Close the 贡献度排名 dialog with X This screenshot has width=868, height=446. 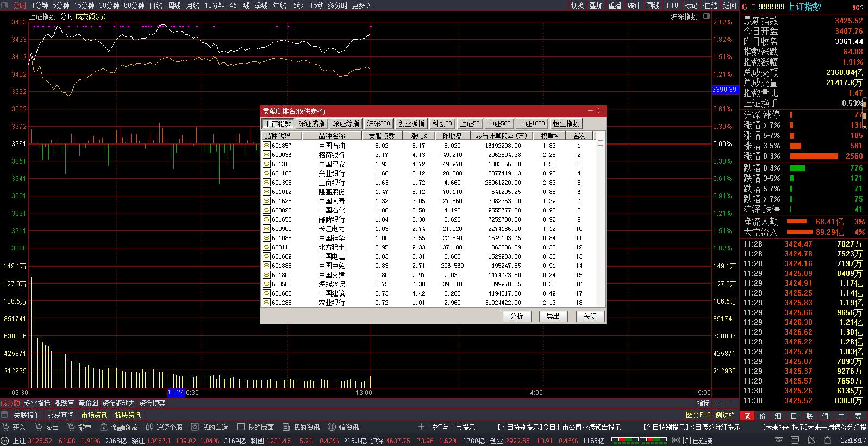[601, 111]
